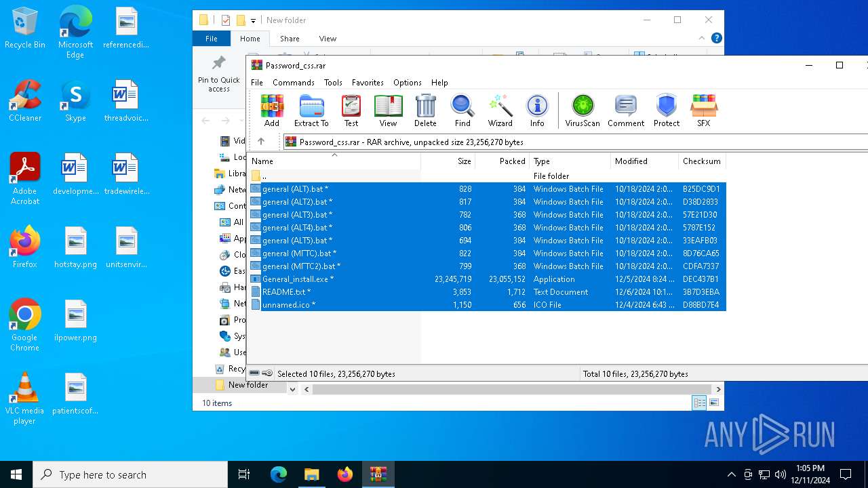Open Adobe Acrobat desktop shortcut
The height and width of the screenshot is (488, 868).
click(x=25, y=180)
